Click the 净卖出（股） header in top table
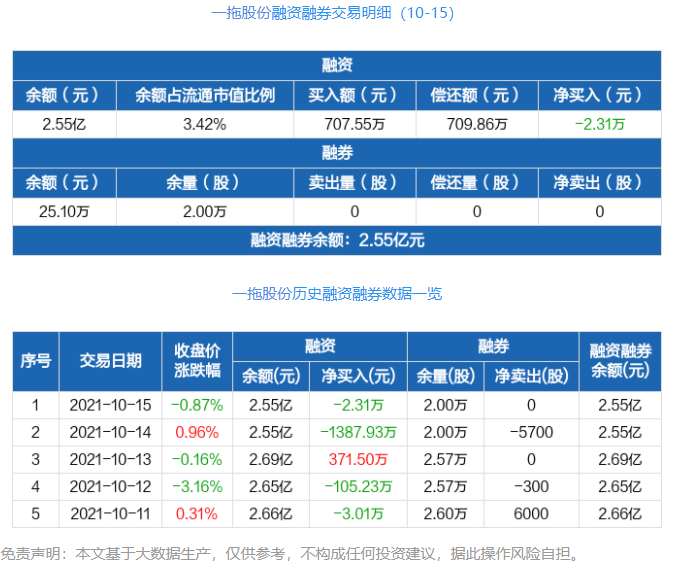This screenshot has height=571, width=673. point(600,183)
